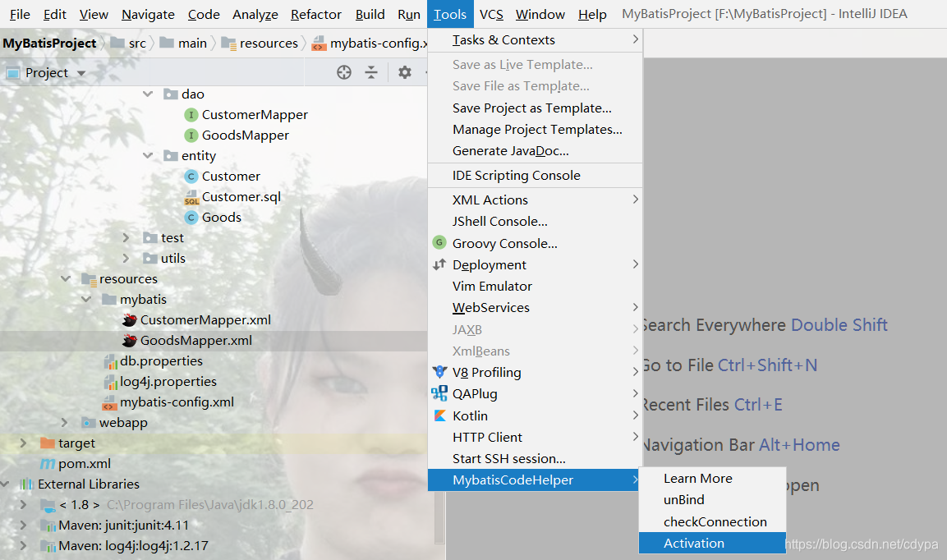Expand the webapp folder
Image resolution: width=947 pixels, height=560 pixels.
pyautogui.click(x=65, y=423)
